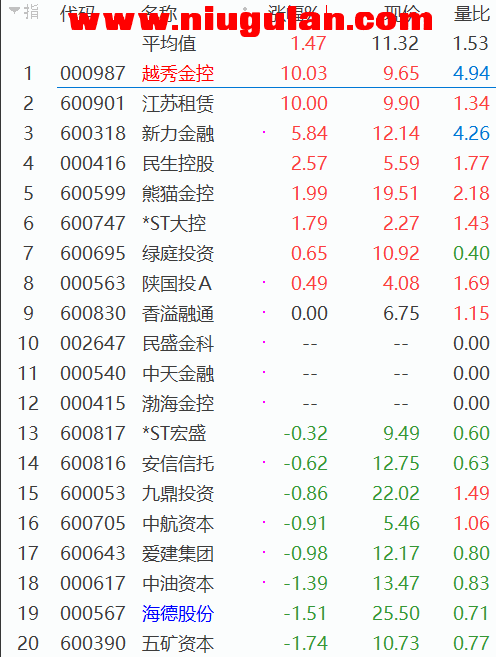The height and width of the screenshot is (657, 496).
Task: Click stock code 600830
Action: tap(93, 313)
